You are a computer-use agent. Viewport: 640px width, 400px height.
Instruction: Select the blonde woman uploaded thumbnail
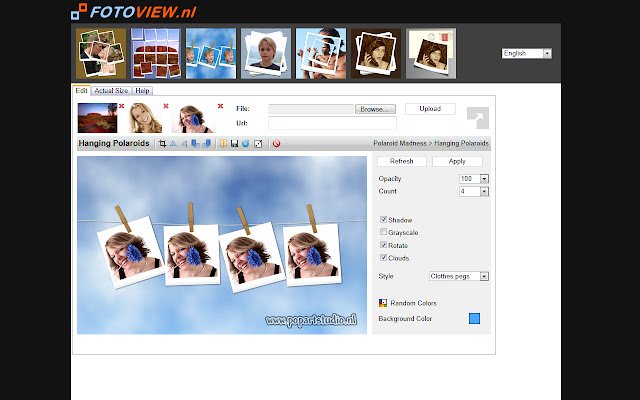[x=145, y=118]
